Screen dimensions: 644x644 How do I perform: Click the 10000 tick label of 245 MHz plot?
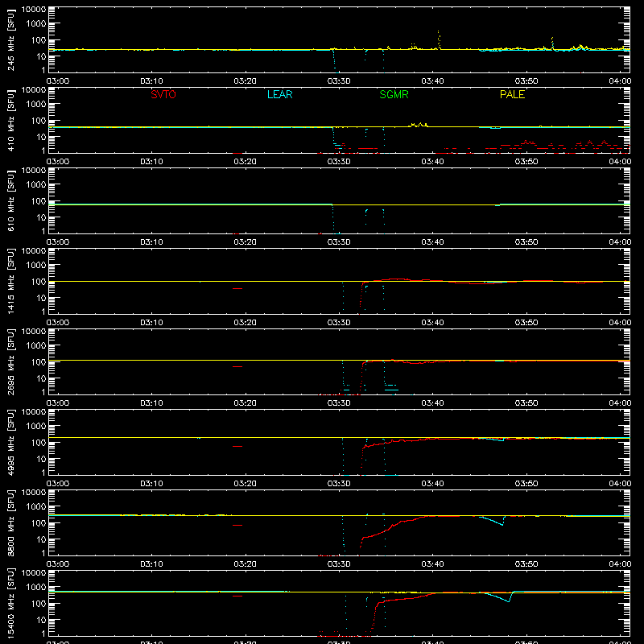pyautogui.click(x=34, y=10)
